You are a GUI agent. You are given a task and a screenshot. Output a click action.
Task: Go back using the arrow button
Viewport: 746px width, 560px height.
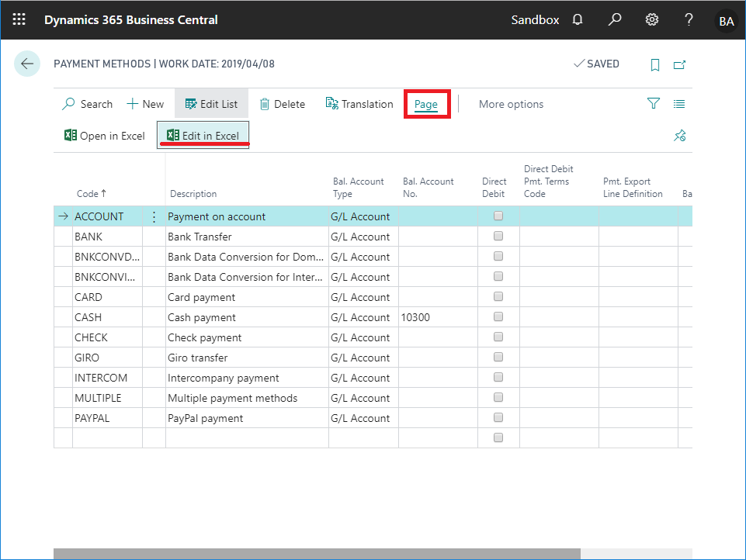click(x=27, y=64)
